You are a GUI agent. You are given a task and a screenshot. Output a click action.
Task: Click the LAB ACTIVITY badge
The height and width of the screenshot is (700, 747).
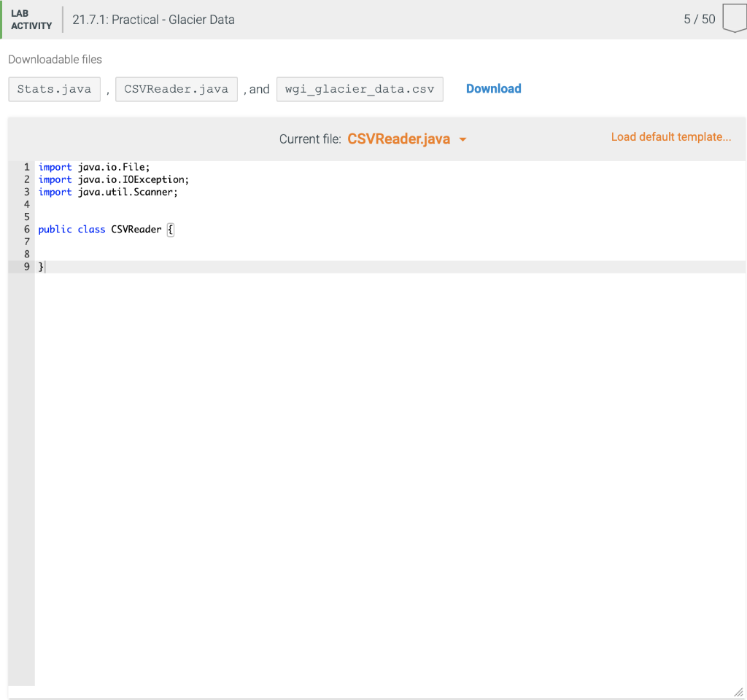tap(30, 19)
